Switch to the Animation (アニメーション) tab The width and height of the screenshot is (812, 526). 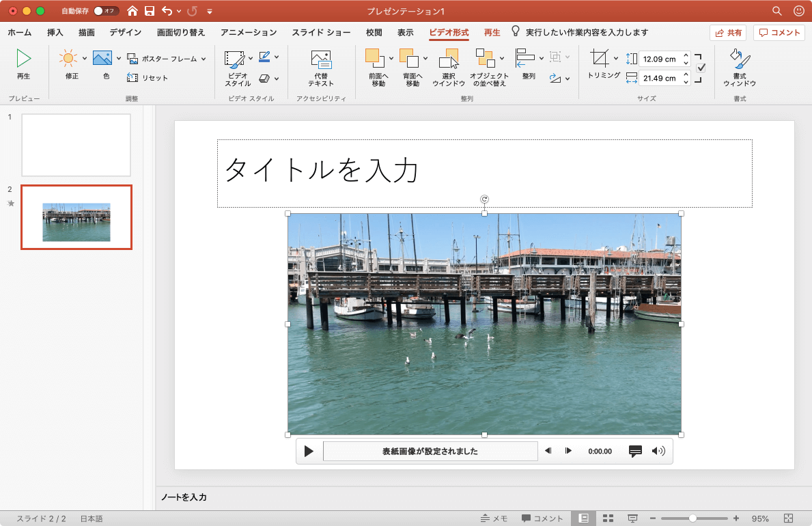point(249,32)
